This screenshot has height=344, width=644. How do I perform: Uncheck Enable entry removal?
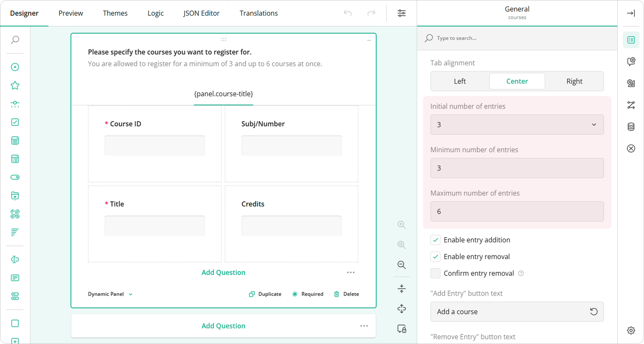[435, 257]
